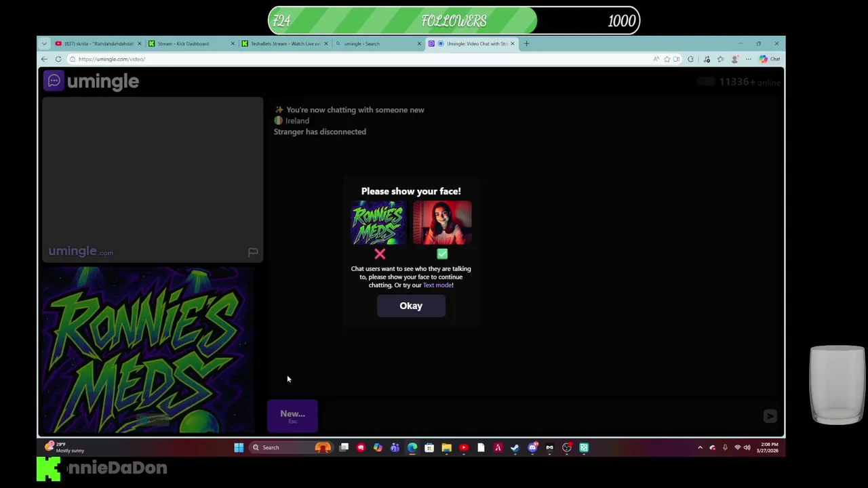Open a new browser tab

[526, 43]
